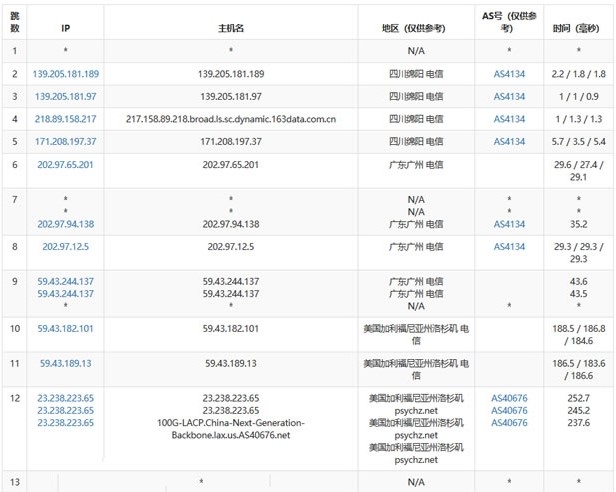Open the 202.97.12.5 IP link
616x492 pixels.
coord(65,246)
